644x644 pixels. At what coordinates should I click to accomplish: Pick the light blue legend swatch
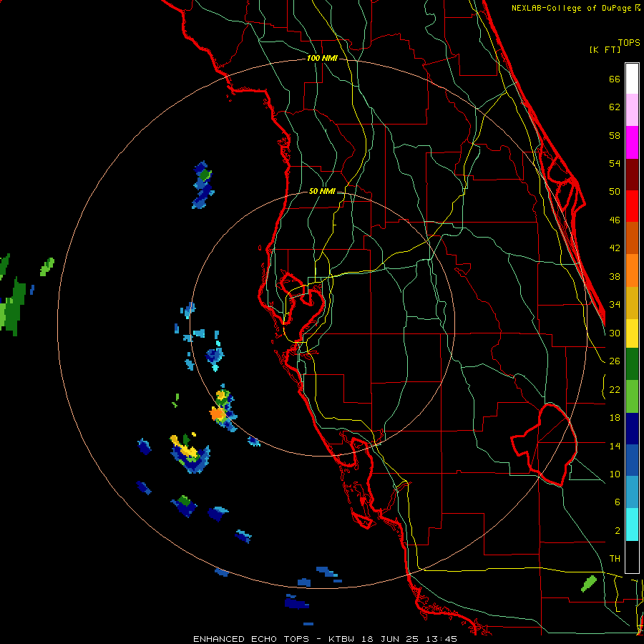click(x=632, y=492)
